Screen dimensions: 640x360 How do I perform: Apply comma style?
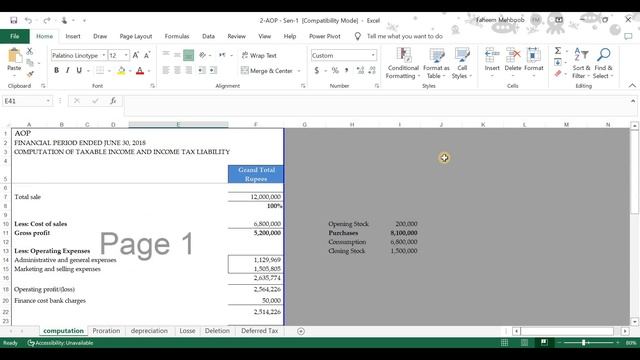(x=347, y=71)
